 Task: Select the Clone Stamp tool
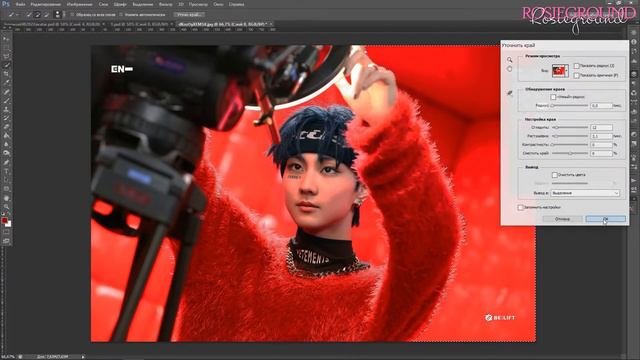(6, 109)
